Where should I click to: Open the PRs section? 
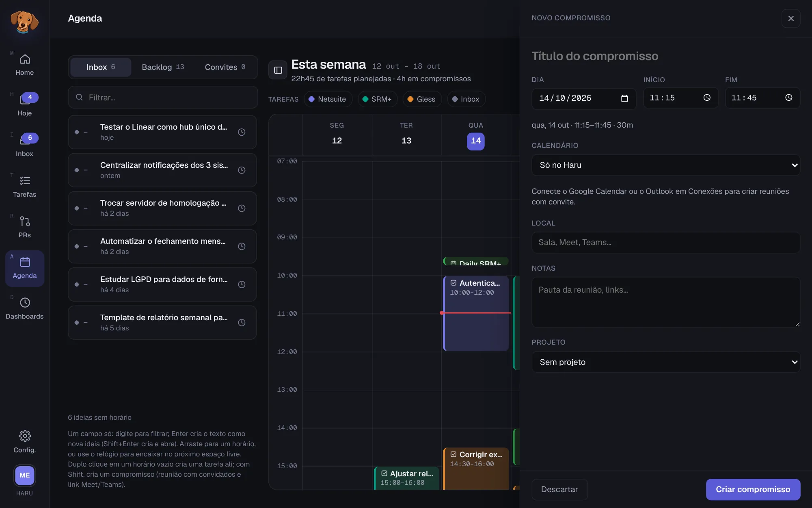pos(24,228)
